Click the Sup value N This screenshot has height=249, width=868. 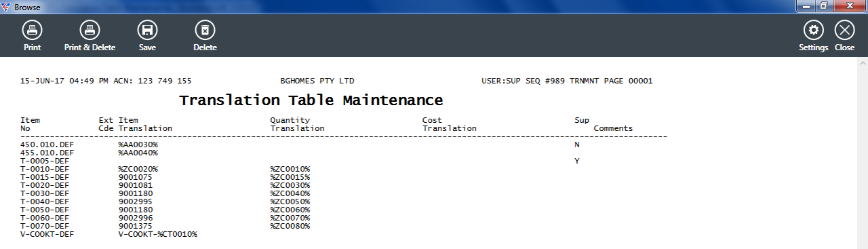coord(577,145)
